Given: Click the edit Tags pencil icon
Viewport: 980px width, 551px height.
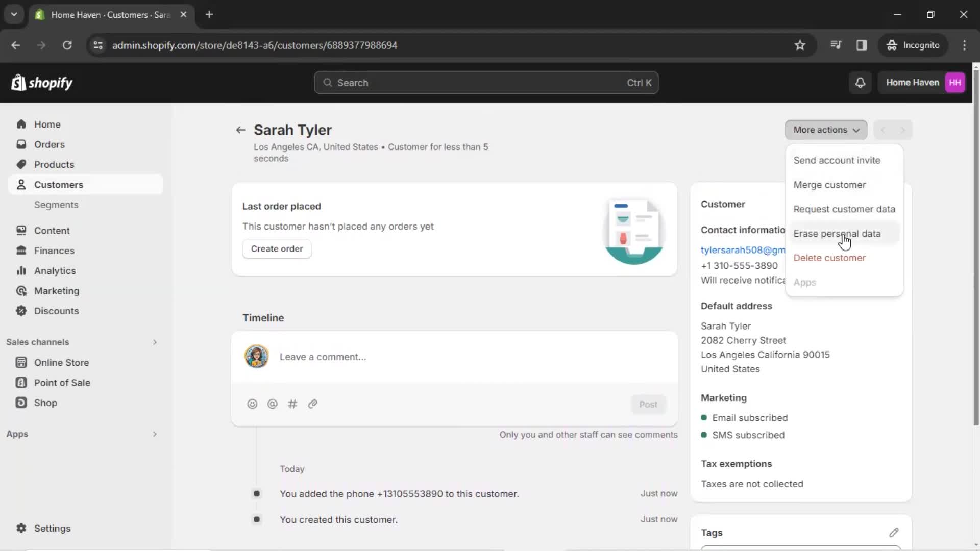Looking at the screenshot, I should [x=894, y=532].
